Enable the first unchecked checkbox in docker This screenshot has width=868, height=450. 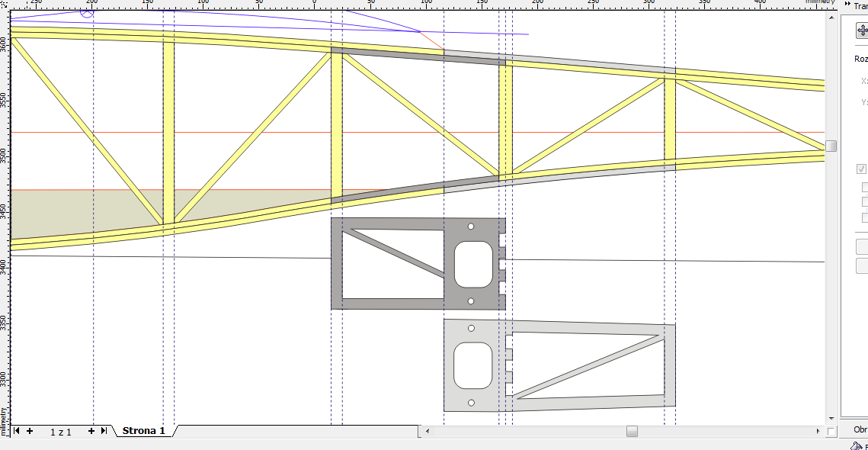tap(864, 187)
